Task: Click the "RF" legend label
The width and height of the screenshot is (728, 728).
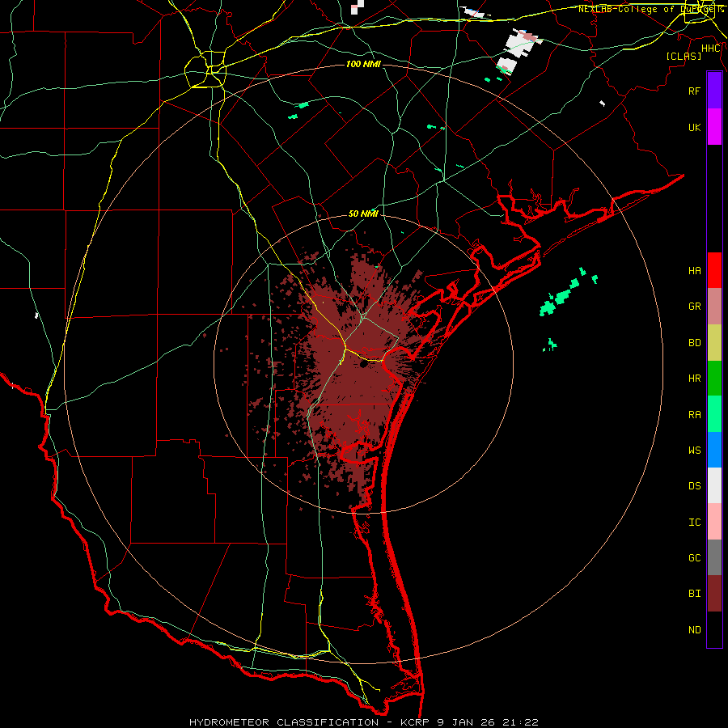Action: 694,91
